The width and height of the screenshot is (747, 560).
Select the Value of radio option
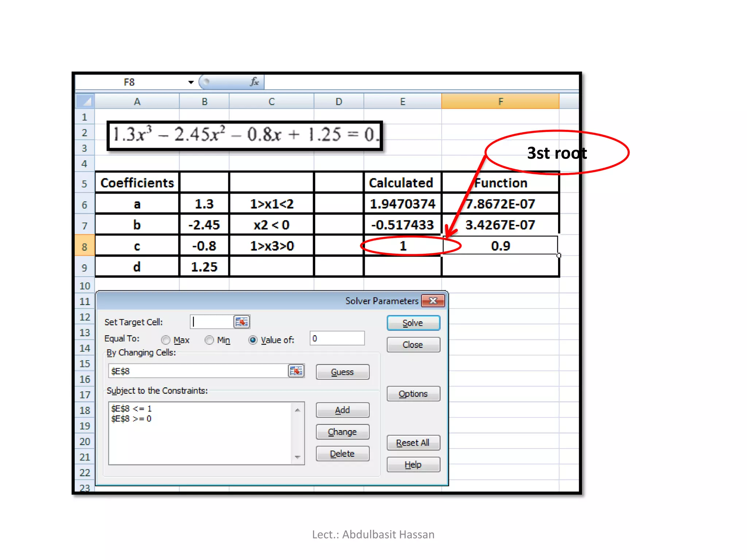point(253,340)
